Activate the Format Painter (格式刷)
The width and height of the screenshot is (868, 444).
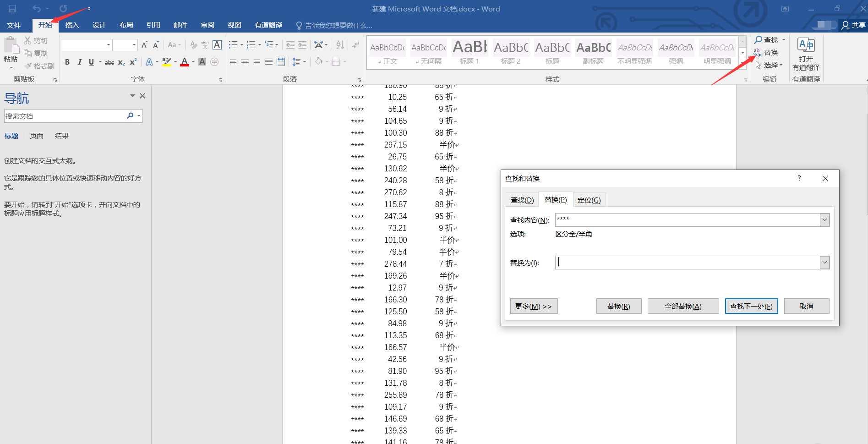click(28, 66)
